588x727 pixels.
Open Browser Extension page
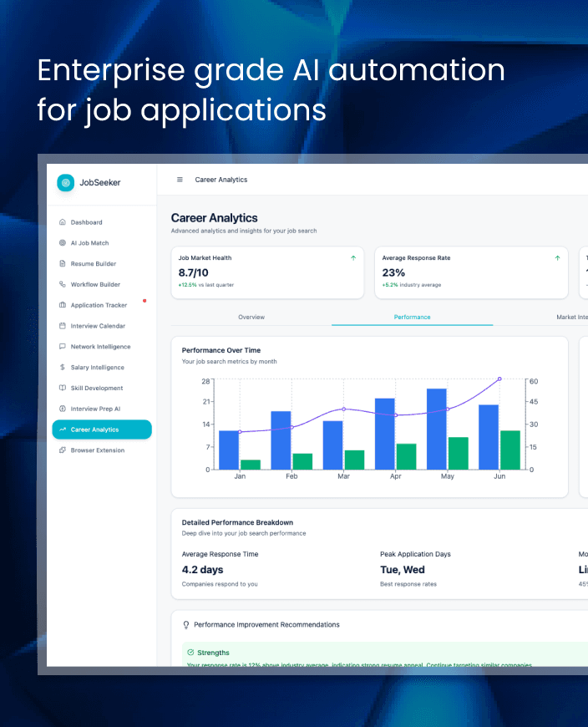[102, 450]
